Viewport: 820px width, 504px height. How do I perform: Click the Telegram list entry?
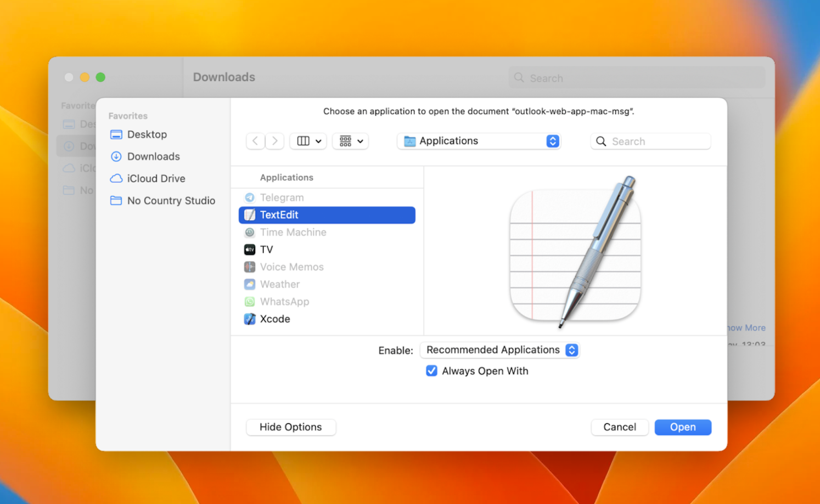pyautogui.click(x=327, y=197)
